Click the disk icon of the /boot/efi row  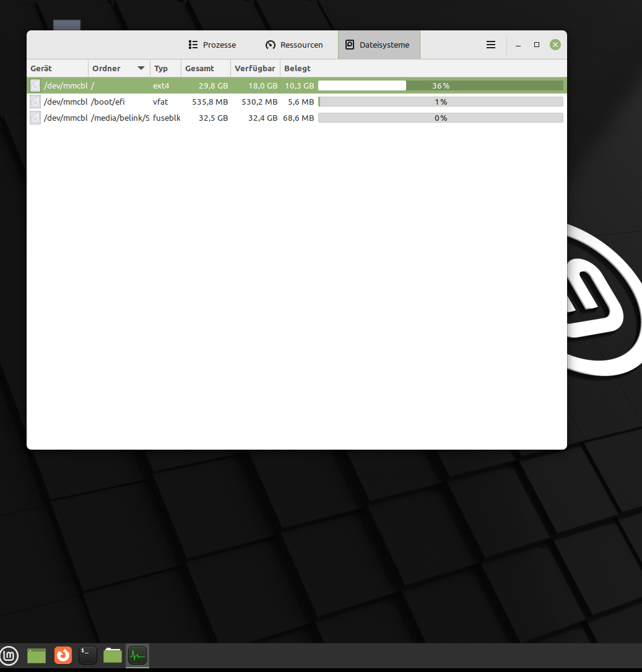click(35, 102)
